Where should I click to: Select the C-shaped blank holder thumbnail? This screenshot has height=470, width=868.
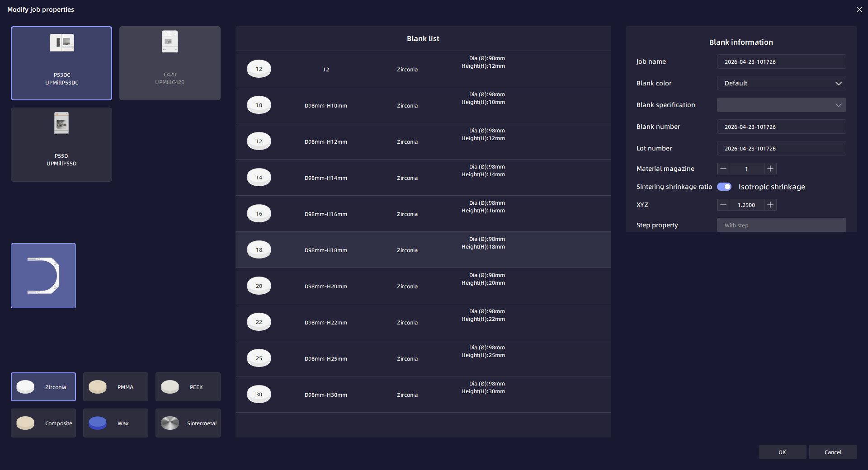point(43,276)
